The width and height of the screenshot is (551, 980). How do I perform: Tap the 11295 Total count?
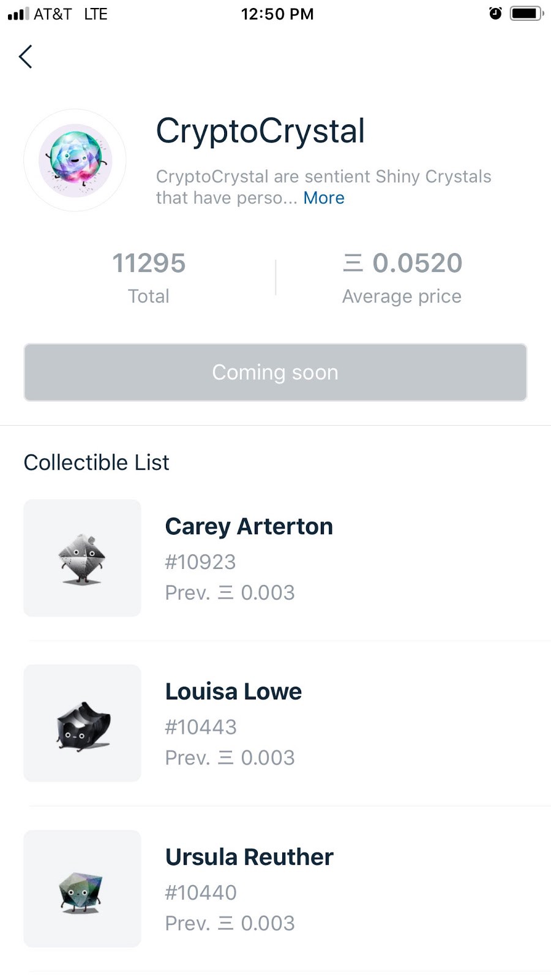[x=149, y=263]
